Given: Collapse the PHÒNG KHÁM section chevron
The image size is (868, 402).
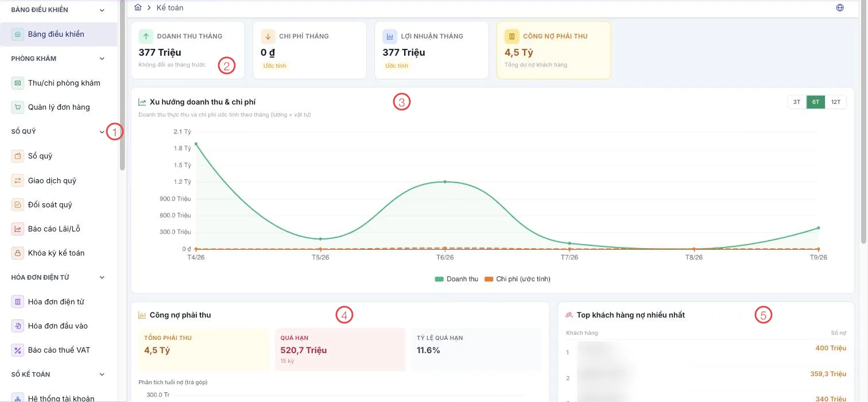Looking at the screenshot, I should (102, 59).
